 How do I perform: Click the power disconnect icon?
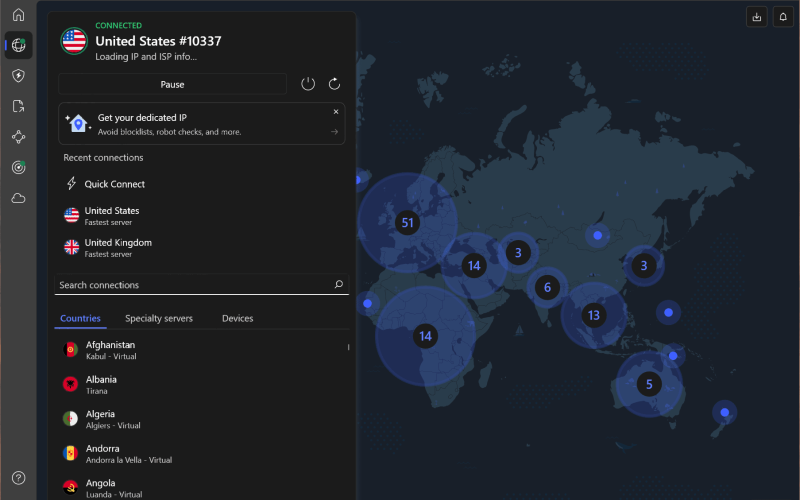coord(308,84)
